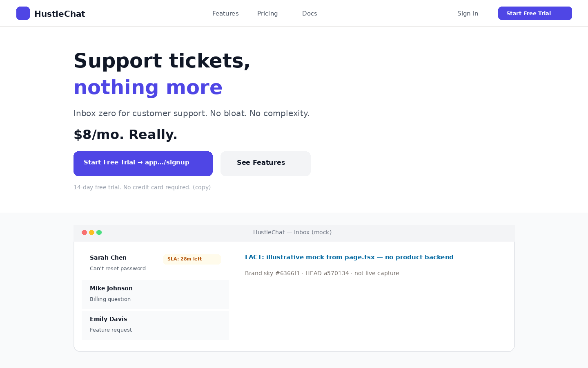This screenshot has width=588, height=368.
Task: Click the HustleChat — Inbox (mock) title bar
Action: [x=294, y=232]
